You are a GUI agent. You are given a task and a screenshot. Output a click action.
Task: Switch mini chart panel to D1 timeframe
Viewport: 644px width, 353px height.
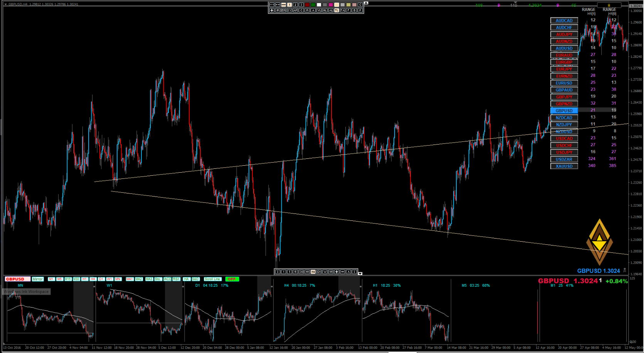pos(101,279)
